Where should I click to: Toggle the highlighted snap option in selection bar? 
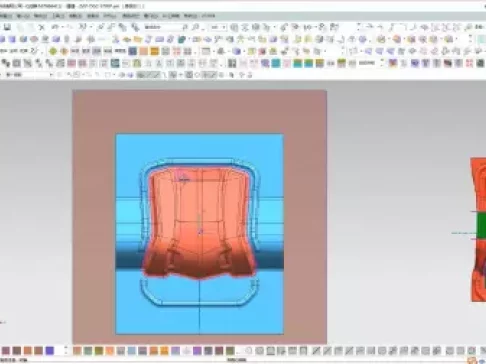coord(148,75)
